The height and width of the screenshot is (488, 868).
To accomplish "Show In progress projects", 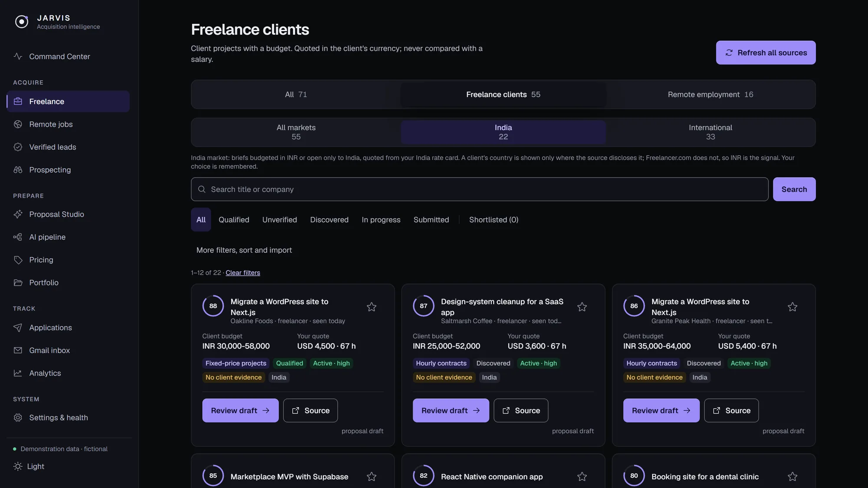I will tap(381, 219).
